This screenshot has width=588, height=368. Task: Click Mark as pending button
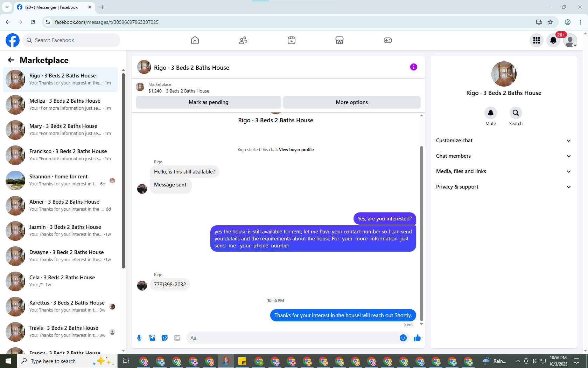(209, 102)
